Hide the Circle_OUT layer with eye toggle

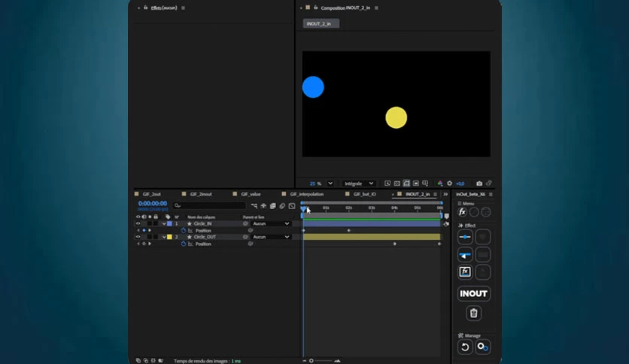138,237
